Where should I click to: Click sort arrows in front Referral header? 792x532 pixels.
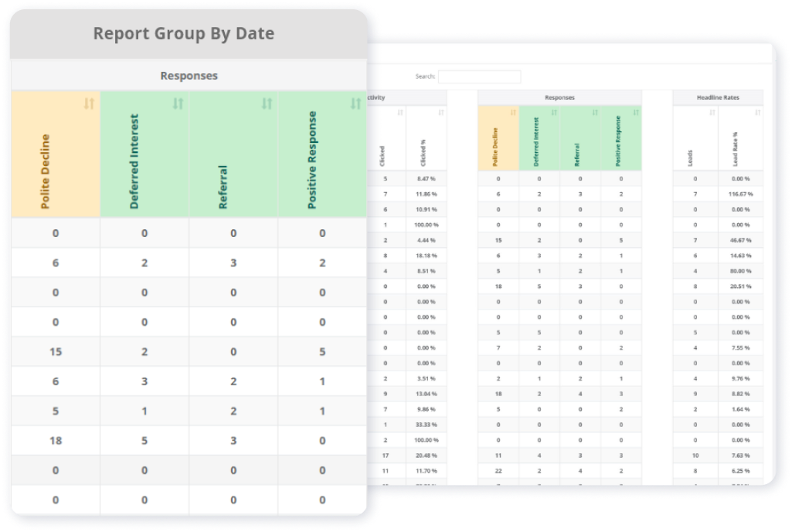267,103
